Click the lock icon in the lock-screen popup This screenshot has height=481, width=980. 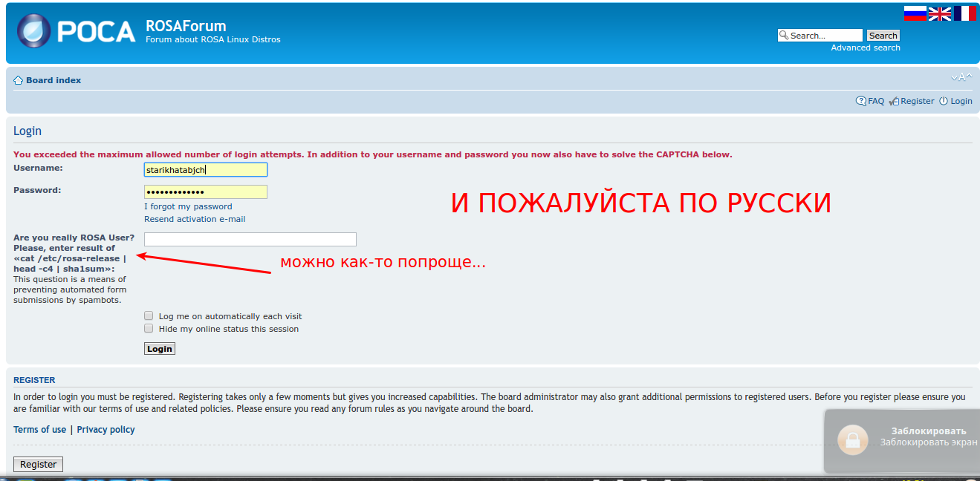(x=852, y=439)
